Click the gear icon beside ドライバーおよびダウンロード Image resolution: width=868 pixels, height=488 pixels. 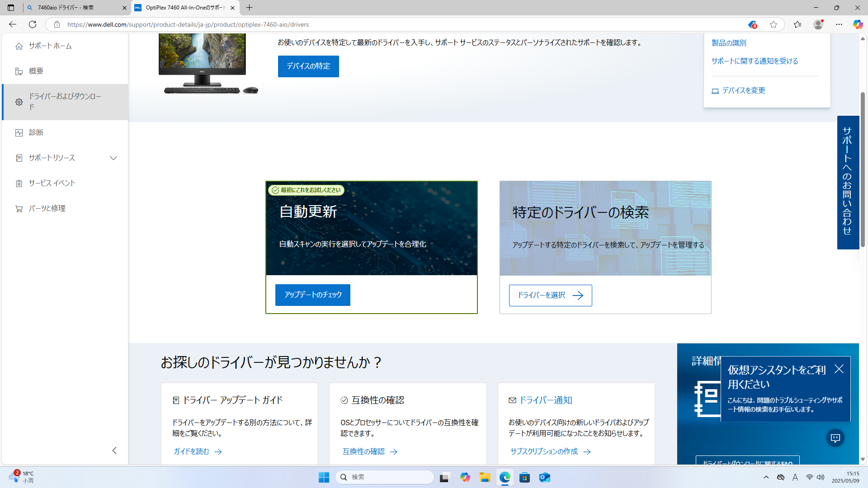click(19, 102)
